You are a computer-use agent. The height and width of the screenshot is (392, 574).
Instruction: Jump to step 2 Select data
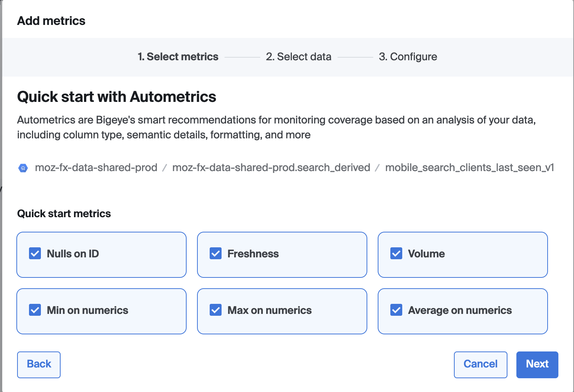coord(299,57)
